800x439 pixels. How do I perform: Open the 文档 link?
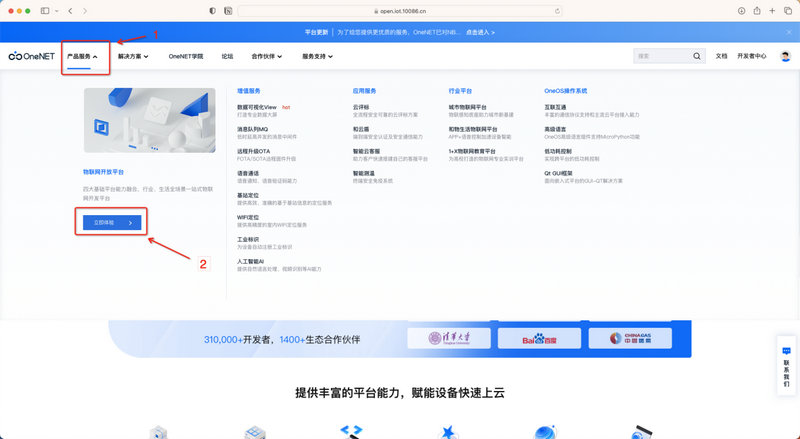(721, 56)
